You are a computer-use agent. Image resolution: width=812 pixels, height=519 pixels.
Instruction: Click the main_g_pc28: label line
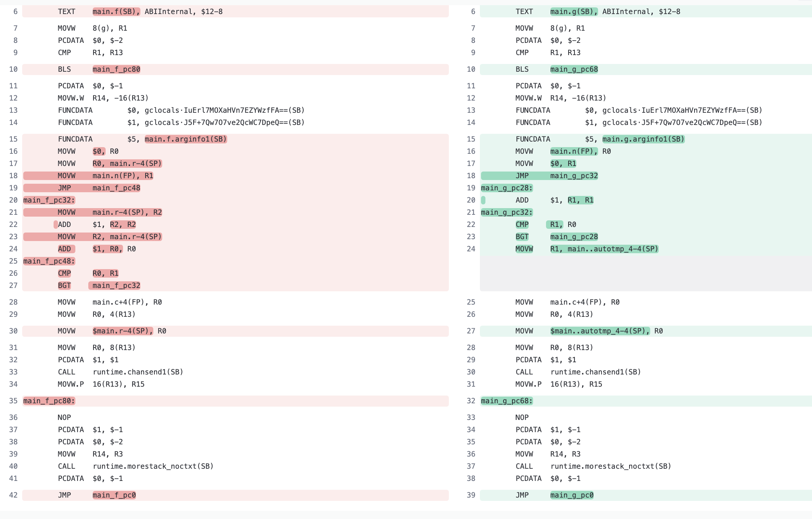point(506,188)
